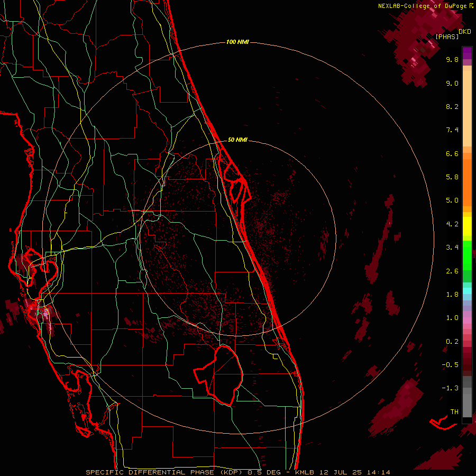
Task: Click the 5.8 scale value
Action: (x=452, y=177)
